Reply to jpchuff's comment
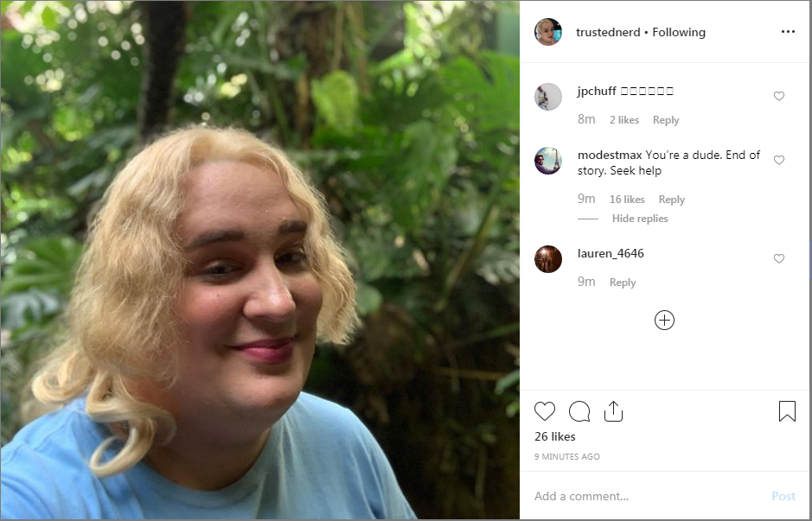The width and height of the screenshot is (812, 521). (666, 120)
